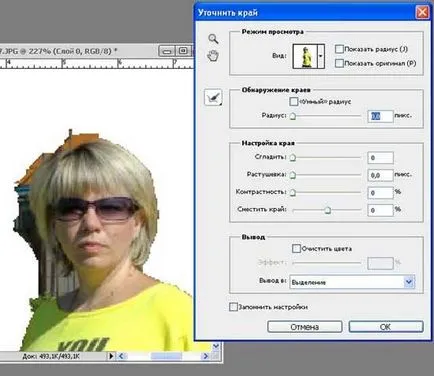Enable the 'Показать радиус (J)' checkbox
Viewport: 434px width, 376px height.
[x=339, y=49]
